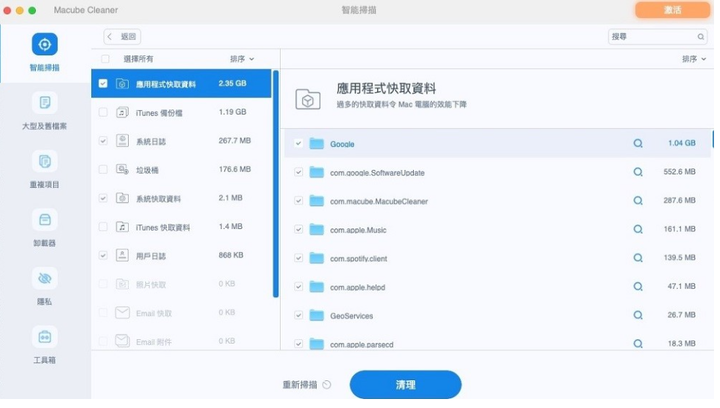Open the 大型及舊檔案 large files sidebar icon
Screen dimensions: 720x408
pos(45,102)
